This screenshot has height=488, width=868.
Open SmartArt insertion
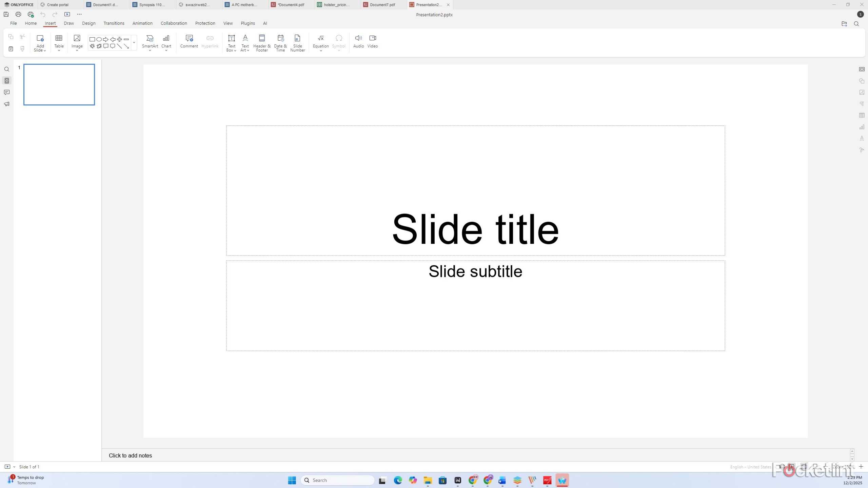(x=150, y=43)
